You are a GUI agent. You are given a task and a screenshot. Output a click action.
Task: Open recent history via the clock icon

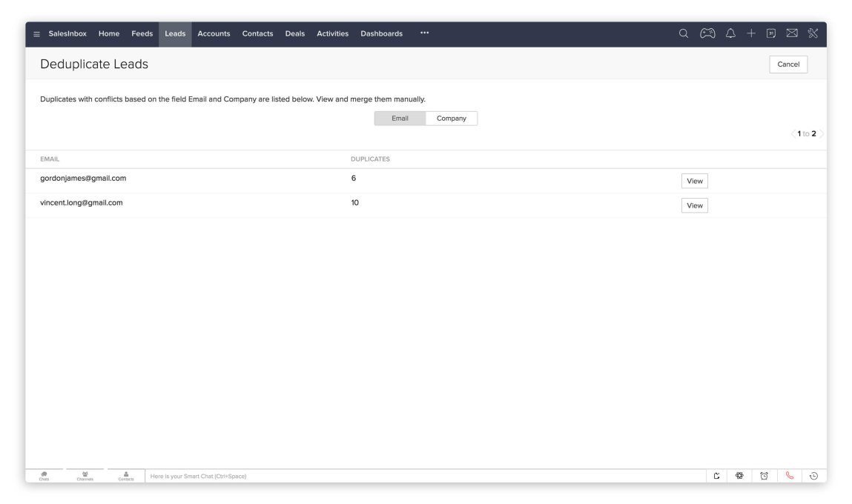813,475
